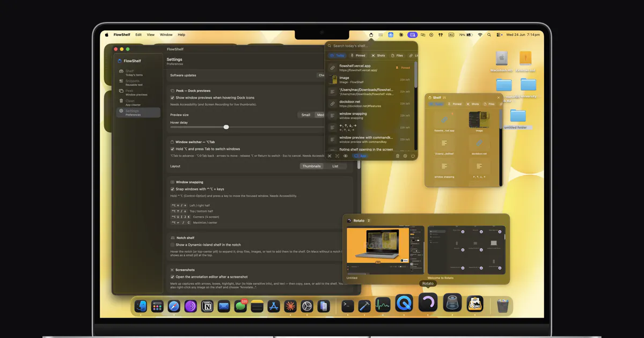Screen dimensions: 644x338
Task: Adjust the Hover delay slider
Action: click(226, 127)
